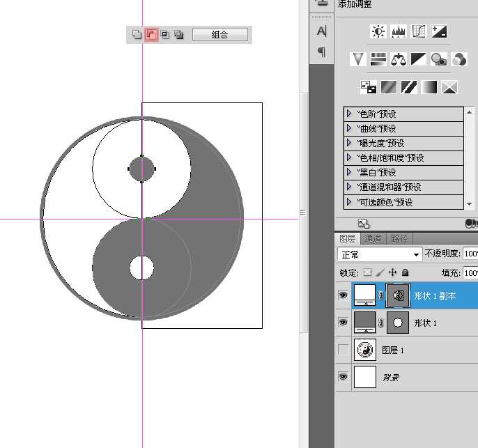Screen dimensions: 478x448
Task: Add a Color Balance adjustment
Action: coord(398,59)
